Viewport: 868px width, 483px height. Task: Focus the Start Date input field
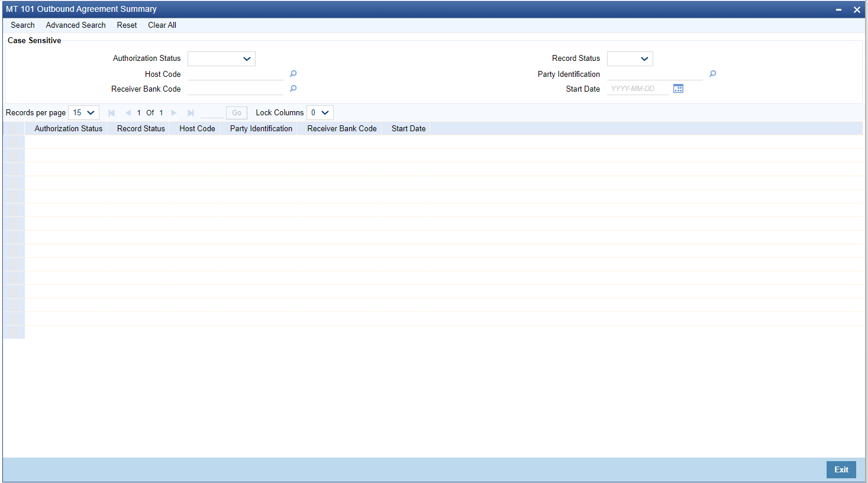point(638,89)
